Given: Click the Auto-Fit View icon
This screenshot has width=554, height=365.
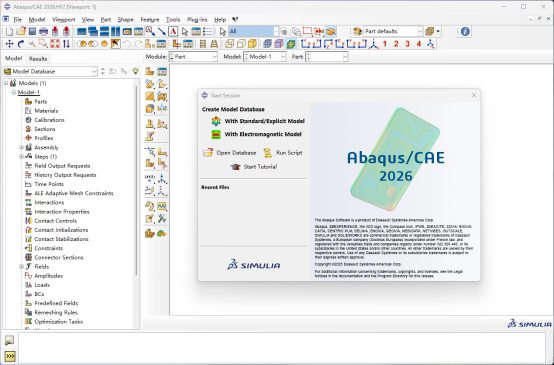Looking at the screenshot, I should (x=55, y=44).
